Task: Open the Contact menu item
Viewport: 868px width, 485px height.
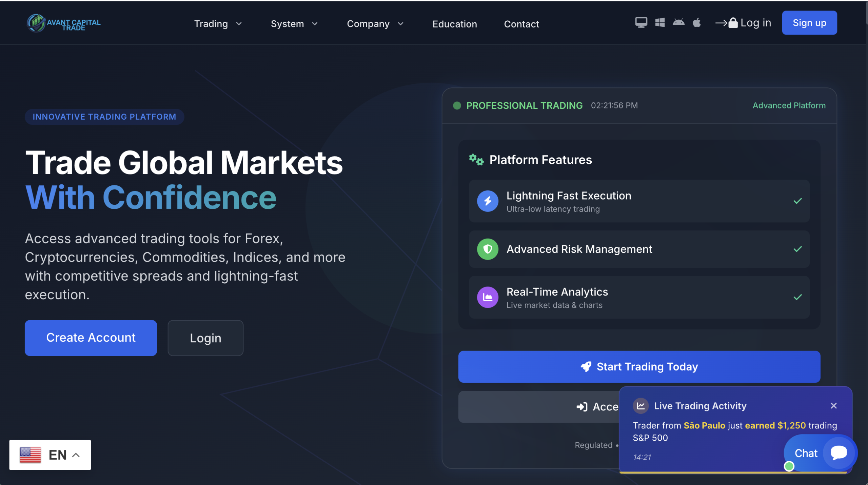Action: (521, 24)
